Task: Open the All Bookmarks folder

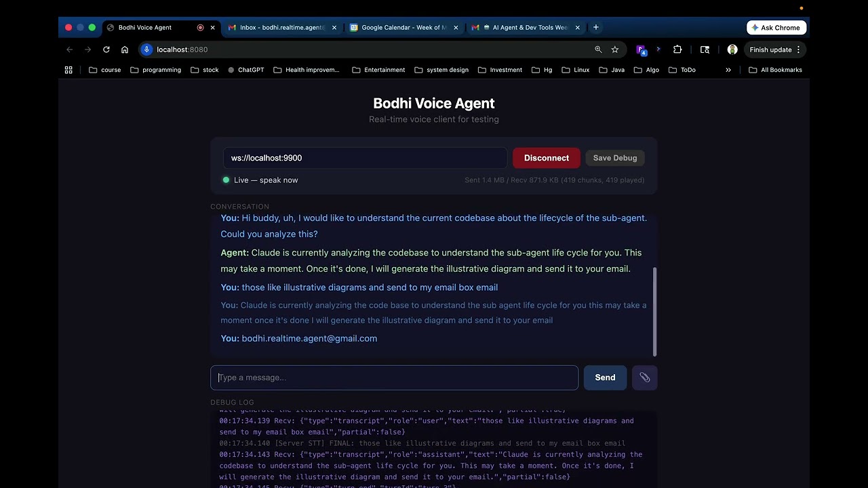Action: click(775, 70)
